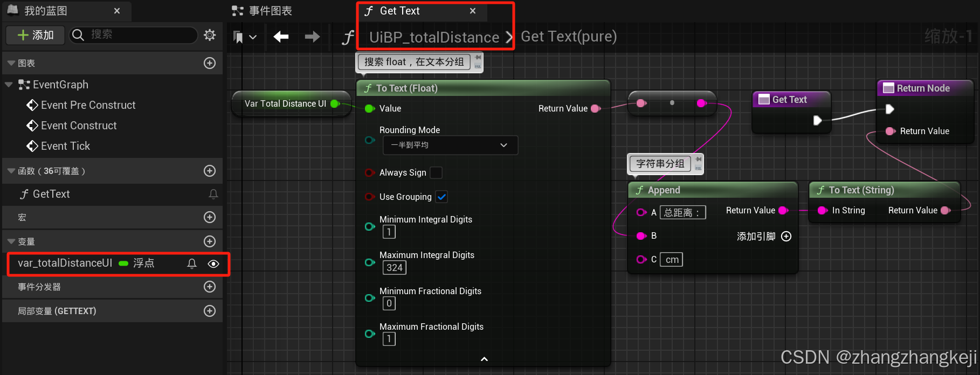Screen dimensions: 980x375
Task: Click the In String pin
Action: (823, 210)
